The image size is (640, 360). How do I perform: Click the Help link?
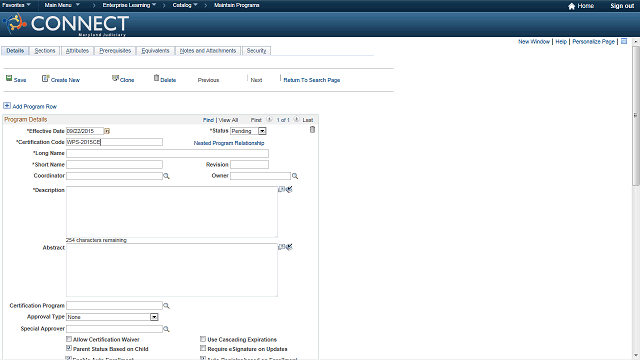click(561, 42)
